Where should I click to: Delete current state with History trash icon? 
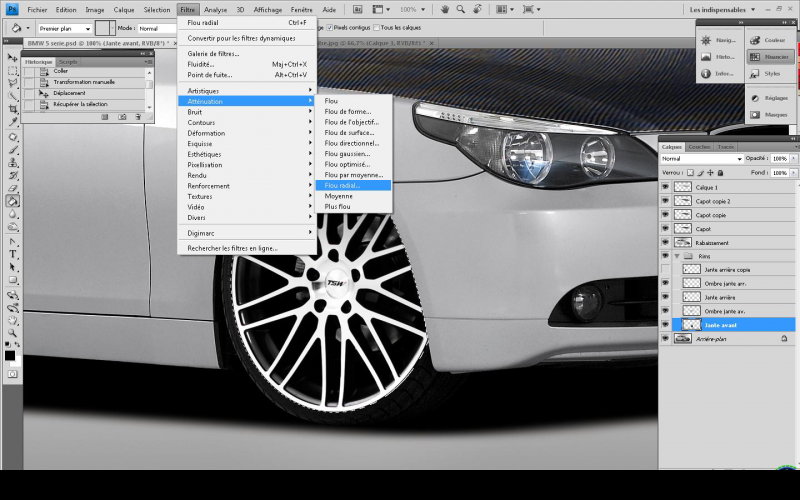pos(138,117)
